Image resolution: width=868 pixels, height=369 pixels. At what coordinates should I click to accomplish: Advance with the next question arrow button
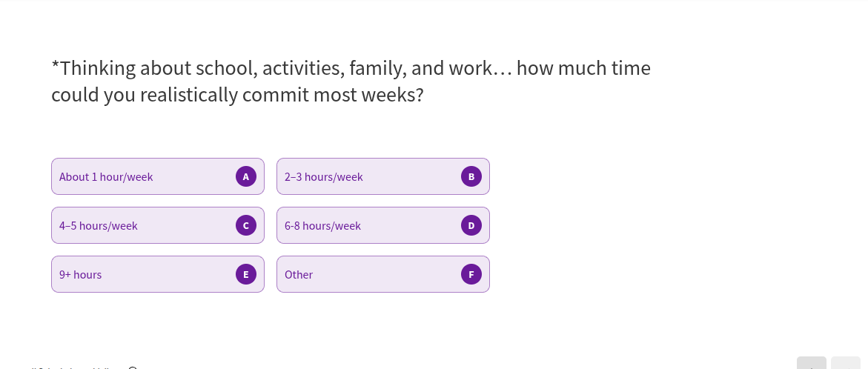click(846, 364)
